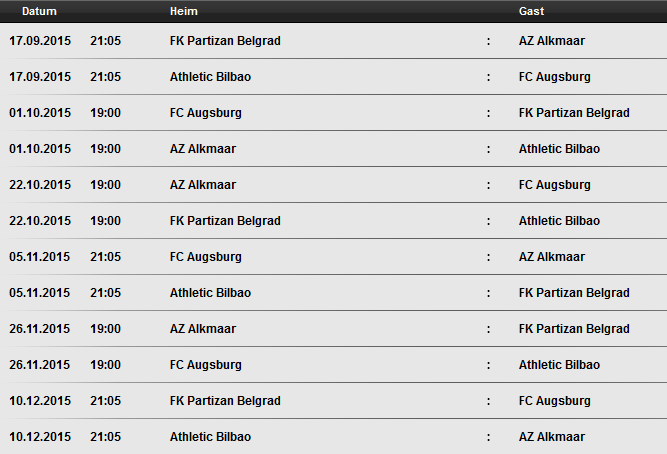This screenshot has height=454, width=667.
Task: Select home team AZ Alkmaar on 26.11.2015
Action: pos(203,329)
